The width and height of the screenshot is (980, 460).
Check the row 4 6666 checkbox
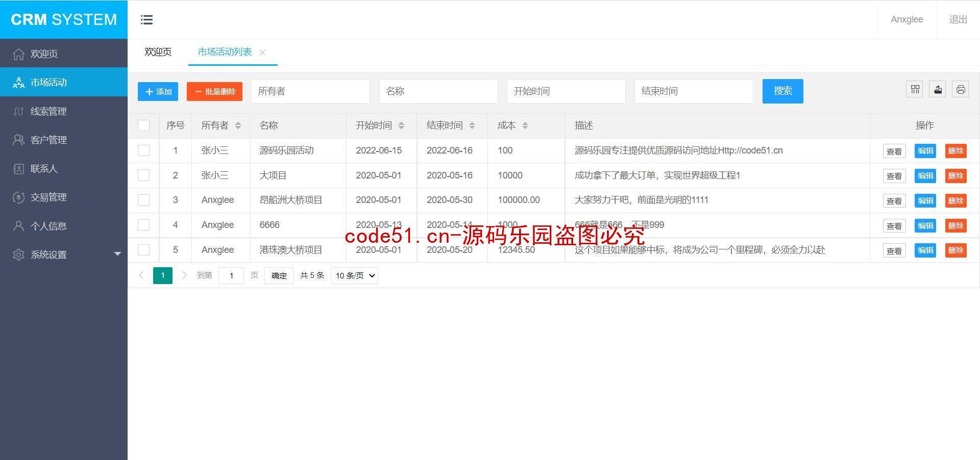click(x=144, y=225)
